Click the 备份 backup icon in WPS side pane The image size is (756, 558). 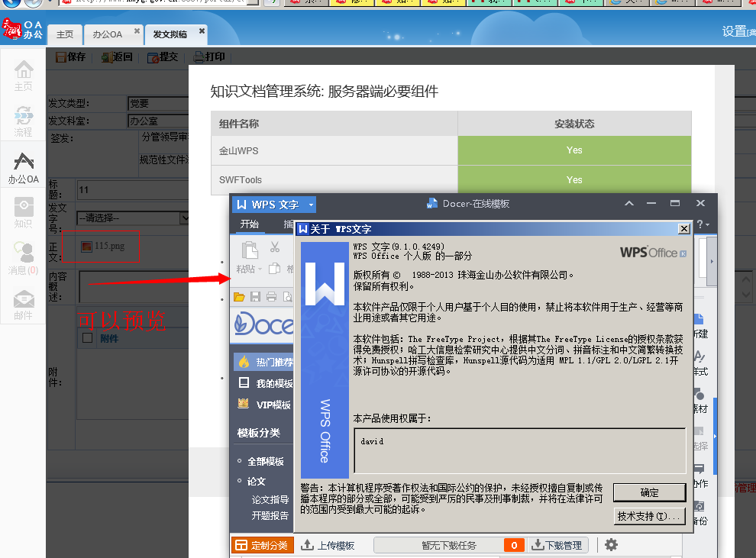699,506
